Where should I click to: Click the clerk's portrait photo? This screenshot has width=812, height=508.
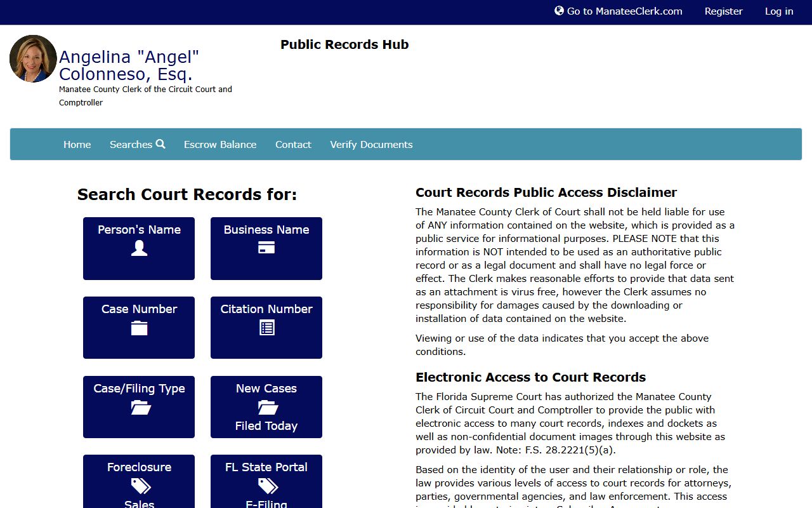tap(33, 58)
